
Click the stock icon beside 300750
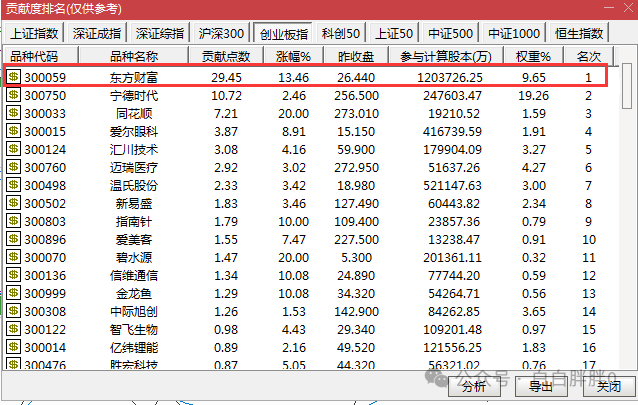pos(13,95)
